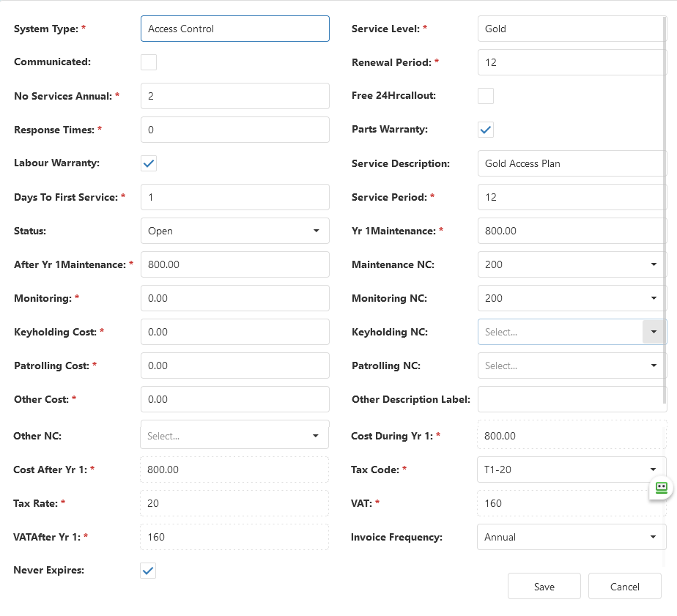Screen dimensions: 677x616
Task: Uncheck the Labour Warranty checkbox
Action: (149, 163)
